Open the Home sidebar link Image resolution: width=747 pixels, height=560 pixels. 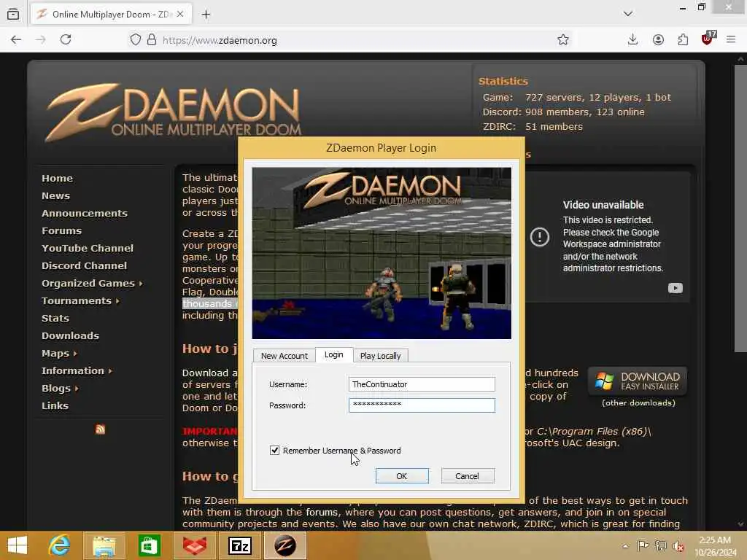(57, 178)
